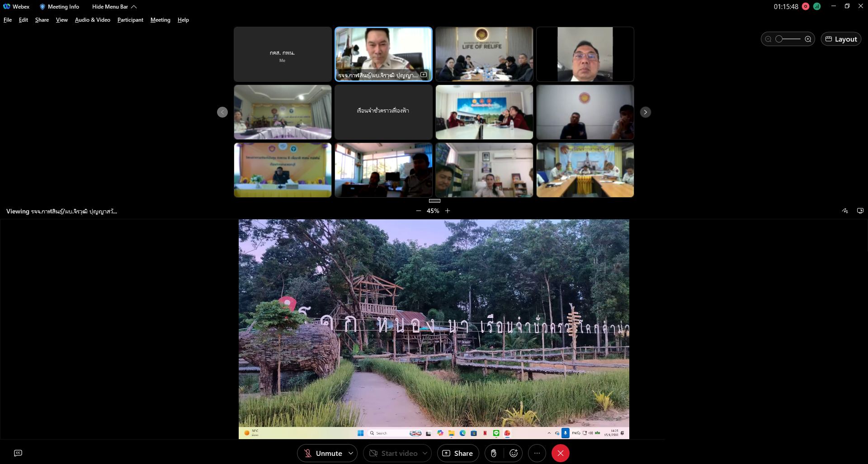
Task: Open the more options ellipsis button
Action: click(x=537, y=453)
